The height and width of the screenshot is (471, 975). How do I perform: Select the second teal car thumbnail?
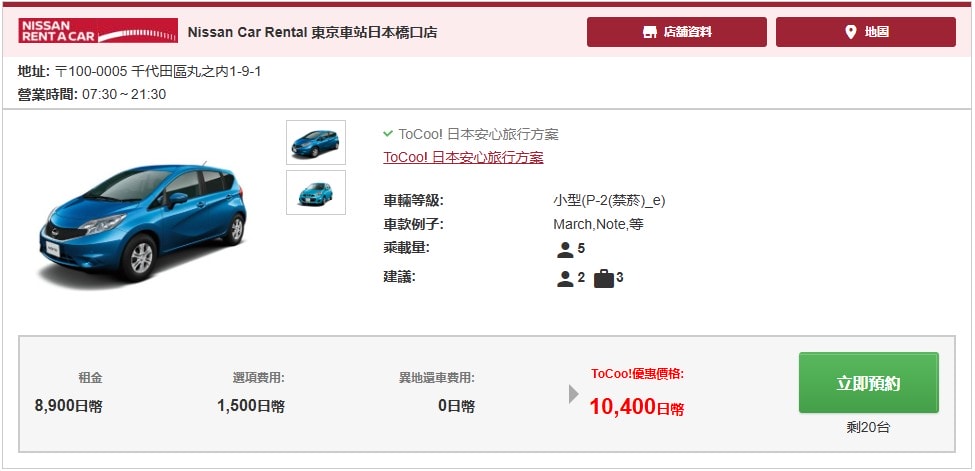tap(316, 192)
